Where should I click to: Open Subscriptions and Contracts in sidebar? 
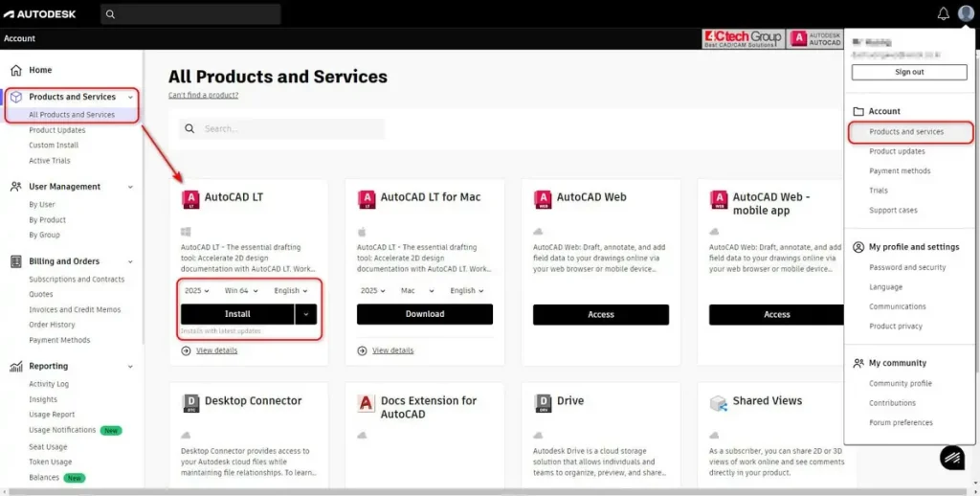[77, 280]
